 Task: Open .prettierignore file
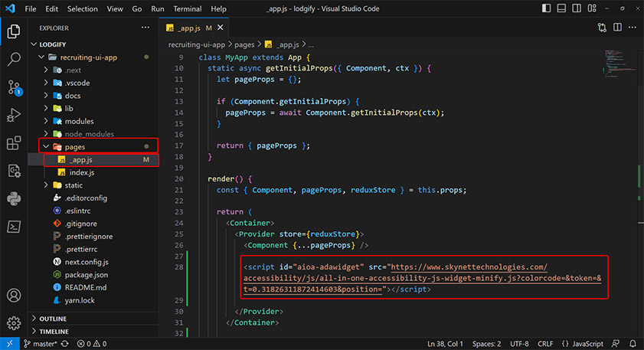[93, 236]
